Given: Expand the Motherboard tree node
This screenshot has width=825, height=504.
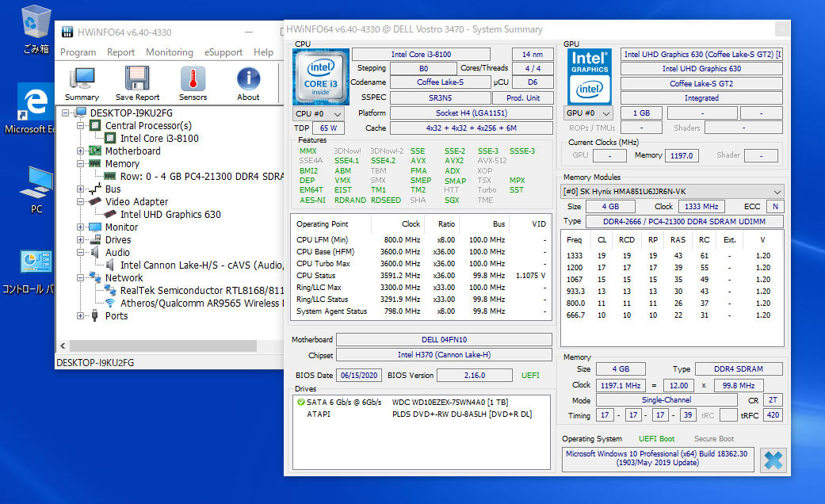Looking at the screenshot, I should 81,151.
